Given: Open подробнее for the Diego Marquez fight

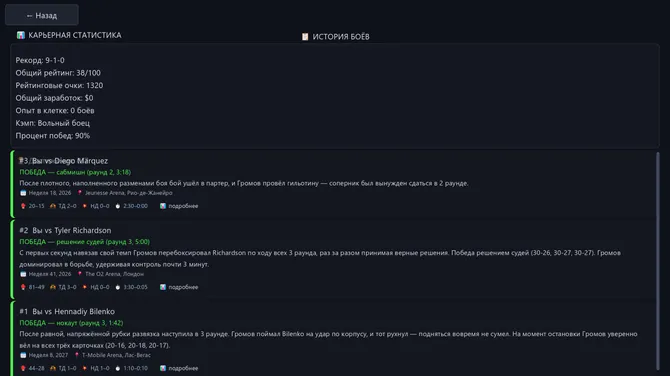Looking at the screenshot, I should tap(183, 206).
